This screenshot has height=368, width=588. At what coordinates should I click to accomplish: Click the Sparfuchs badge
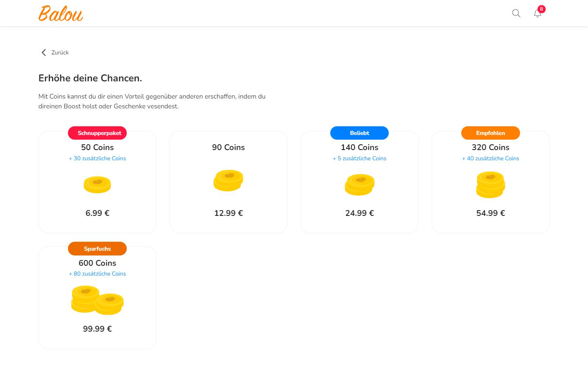pos(97,249)
